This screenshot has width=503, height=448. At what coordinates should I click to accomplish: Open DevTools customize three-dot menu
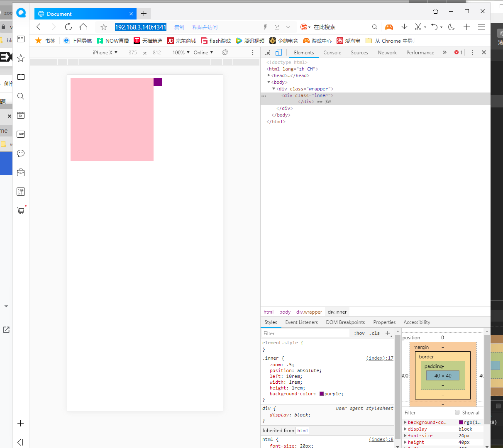[472, 53]
